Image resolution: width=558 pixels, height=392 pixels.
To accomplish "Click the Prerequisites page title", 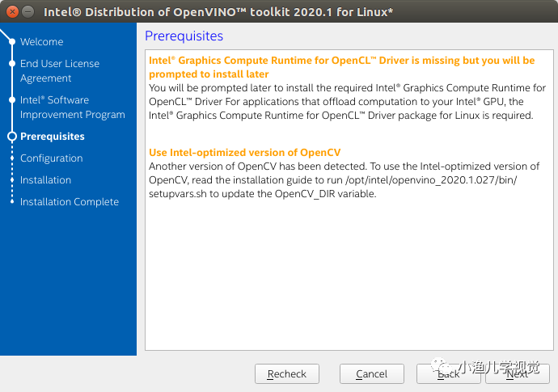I will click(184, 36).
